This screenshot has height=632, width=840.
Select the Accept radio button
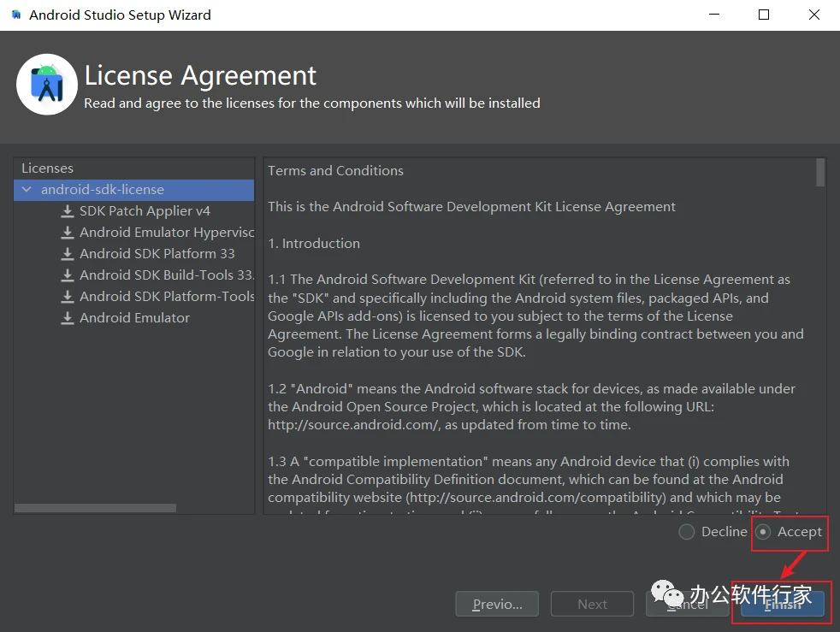(x=763, y=532)
